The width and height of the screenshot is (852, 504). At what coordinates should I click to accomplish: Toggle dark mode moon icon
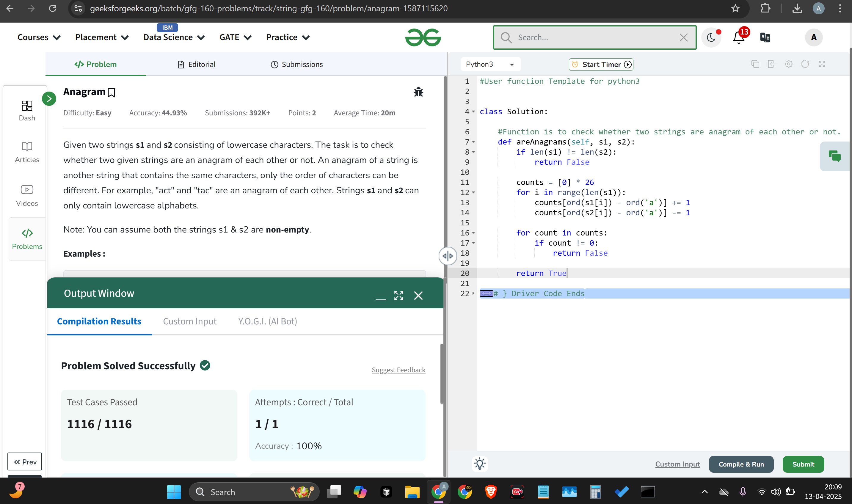(711, 37)
